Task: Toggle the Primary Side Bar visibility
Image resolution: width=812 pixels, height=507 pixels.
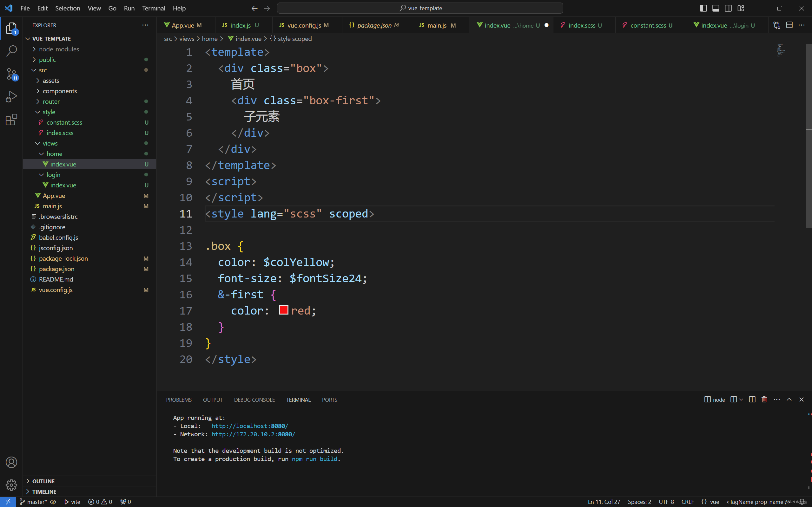Action: [703, 8]
